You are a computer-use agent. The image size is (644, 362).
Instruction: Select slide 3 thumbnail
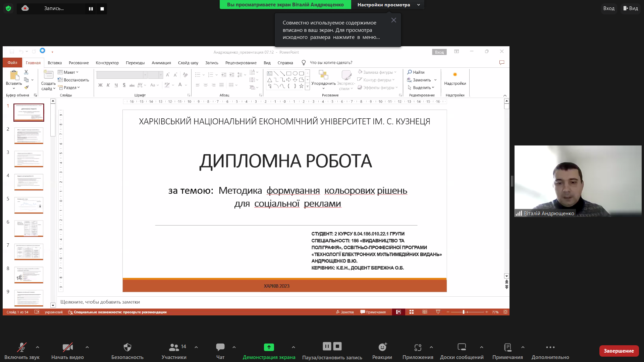click(x=29, y=159)
